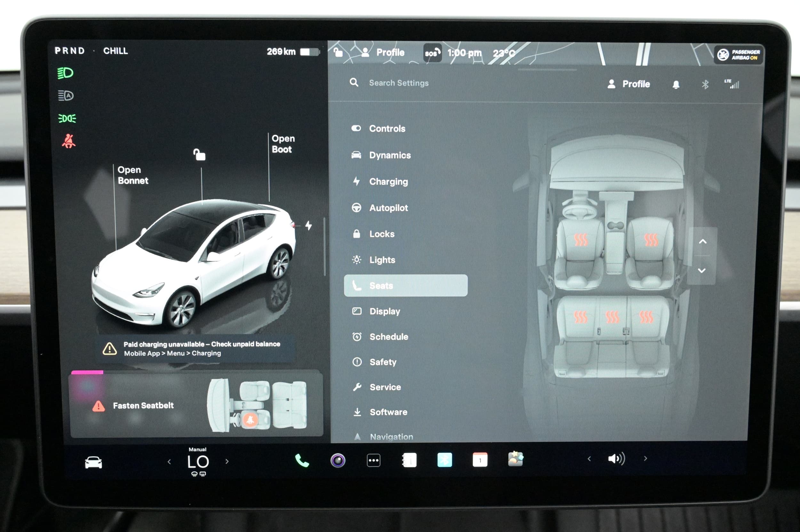
Task: Tap the down chevron beside the seats
Action: (x=701, y=270)
